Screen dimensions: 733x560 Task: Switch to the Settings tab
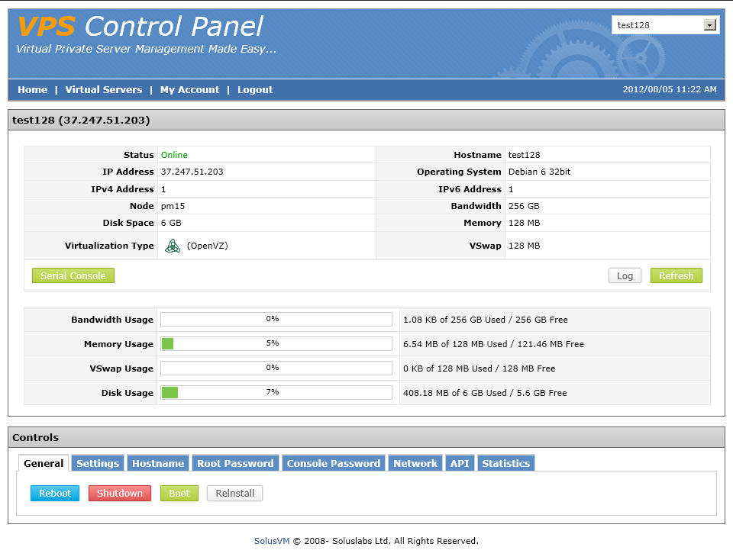point(98,463)
